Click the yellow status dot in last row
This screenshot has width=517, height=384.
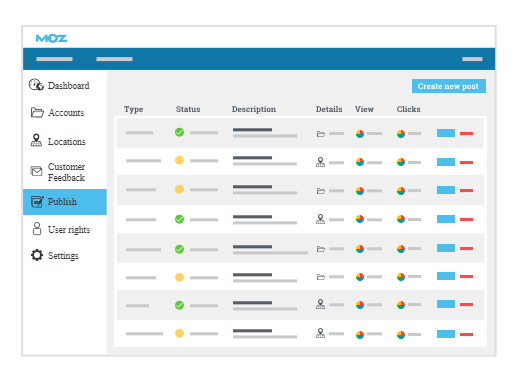coord(179,333)
